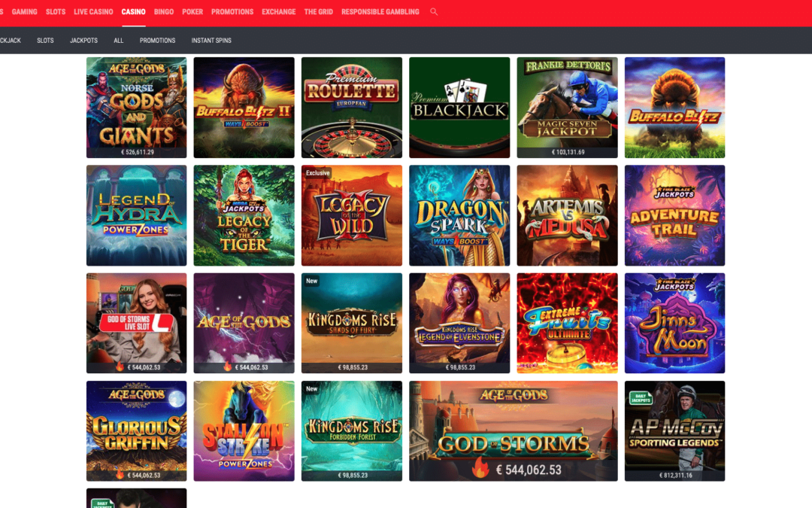Open Buffalo Blitz II game
Screen dimensions: 812x508
pyautogui.click(x=244, y=108)
